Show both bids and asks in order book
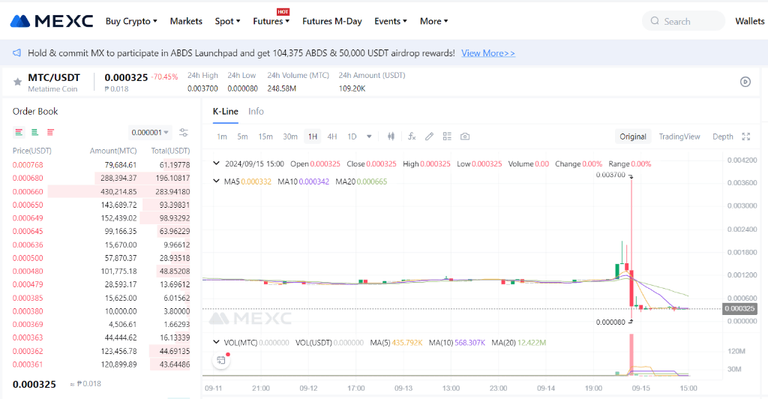Screen dimensions: 768x399 pos(19,132)
